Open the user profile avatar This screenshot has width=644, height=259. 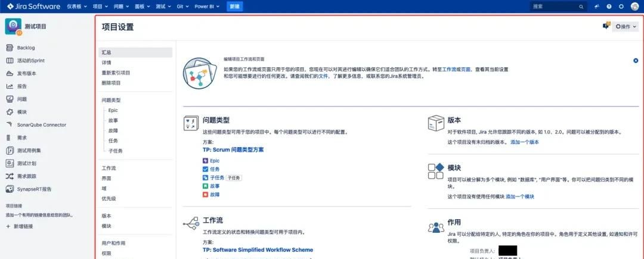[634, 7]
